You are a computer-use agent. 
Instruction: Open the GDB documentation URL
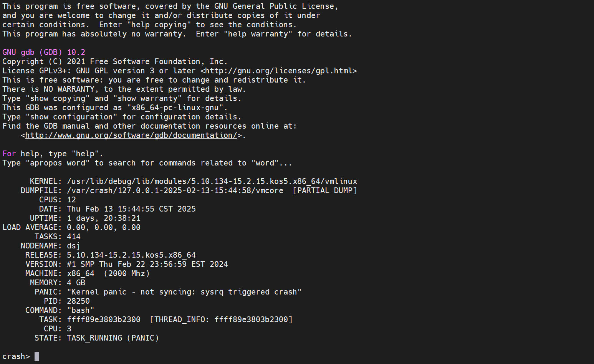pos(131,135)
